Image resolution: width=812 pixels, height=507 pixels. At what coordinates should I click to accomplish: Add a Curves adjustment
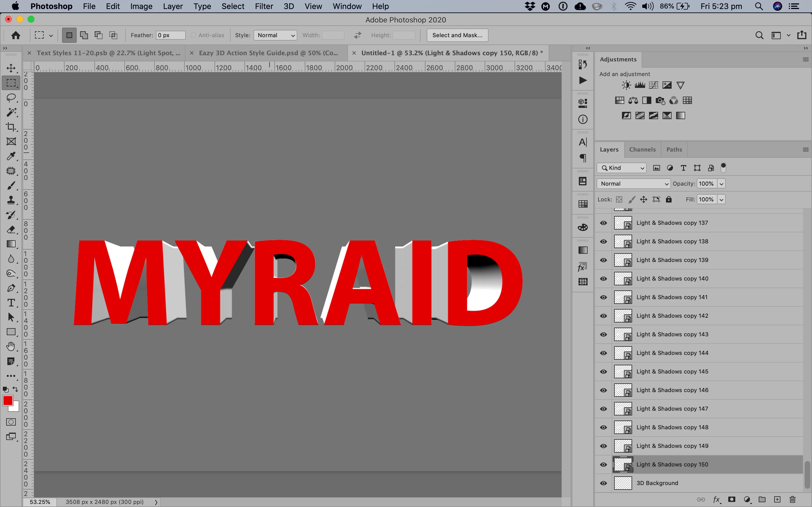[x=653, y=85]
